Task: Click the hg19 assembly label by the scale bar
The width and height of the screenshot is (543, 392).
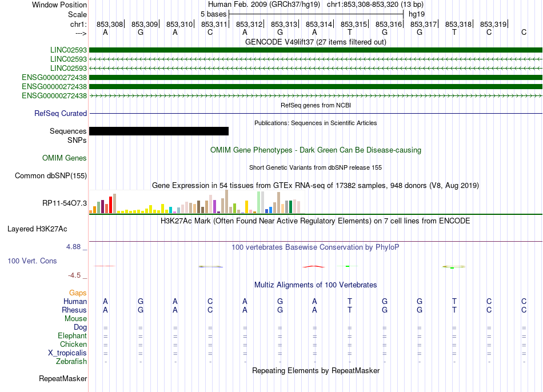Action: [417, 14]
